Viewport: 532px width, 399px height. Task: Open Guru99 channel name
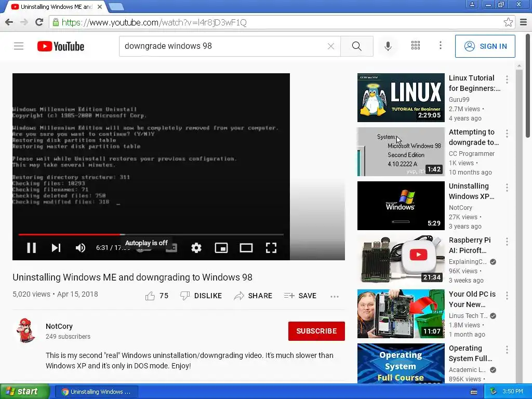tap(459, 100)
